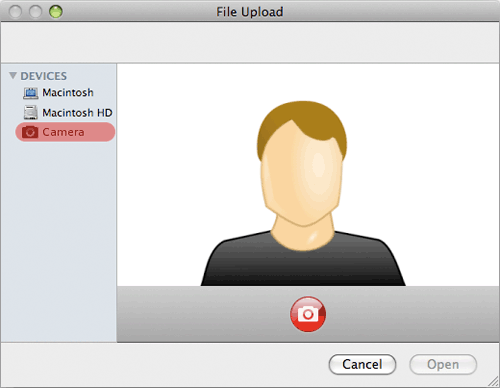Click the Macintosh computer icon
This screenshot has height=388, width=500.
coord(31,93)
